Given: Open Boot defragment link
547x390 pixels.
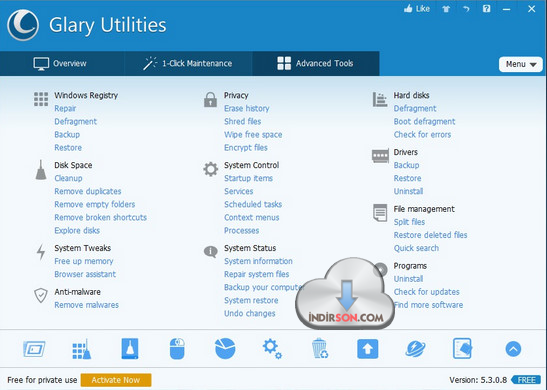Looking at the screenshot, I should click(x=425, y=121).
